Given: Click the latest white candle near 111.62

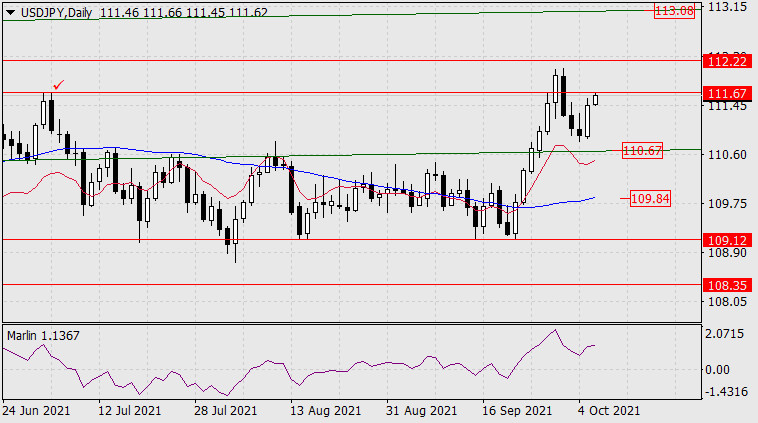Looking at the screenshot, I should [x=596, y=100].
